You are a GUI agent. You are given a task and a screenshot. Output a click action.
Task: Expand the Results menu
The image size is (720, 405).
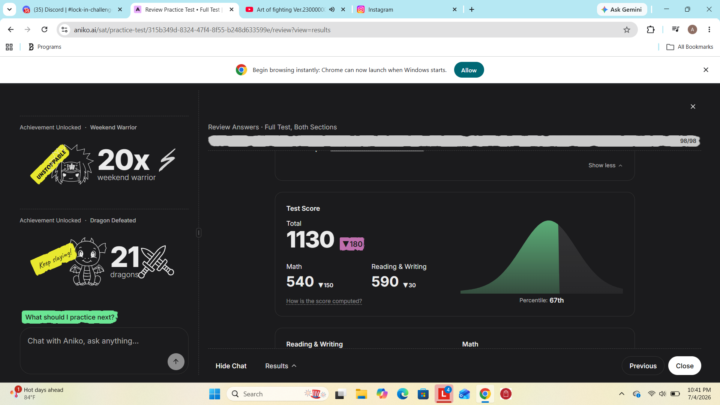[x=281, y=366]
